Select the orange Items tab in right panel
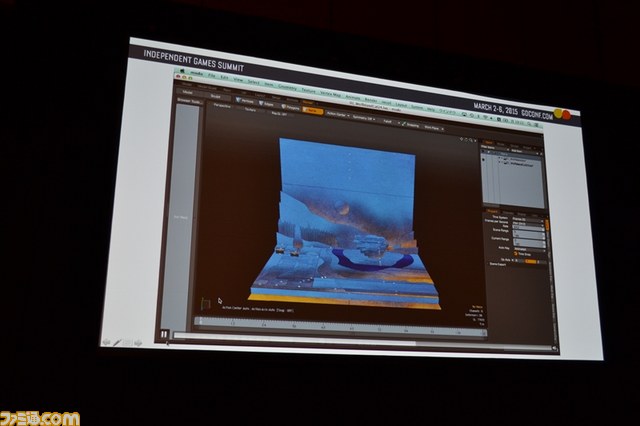The image size is (640, 426). point(489,143)
